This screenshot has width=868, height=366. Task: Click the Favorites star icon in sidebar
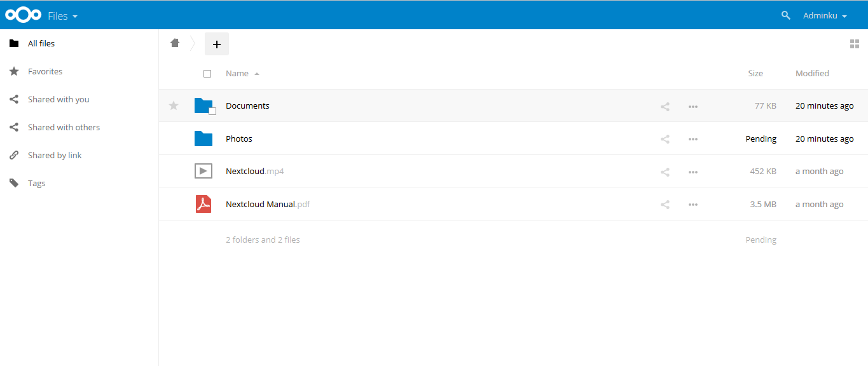14,72
